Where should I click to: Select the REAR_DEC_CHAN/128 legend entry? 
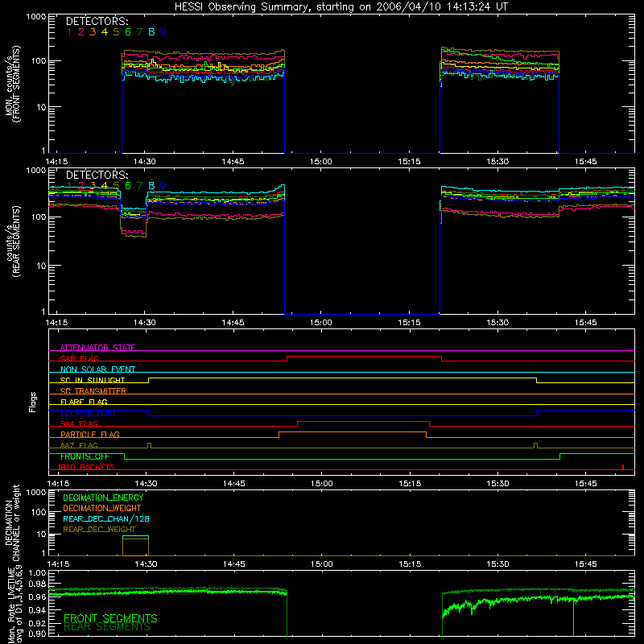(106, 518)
